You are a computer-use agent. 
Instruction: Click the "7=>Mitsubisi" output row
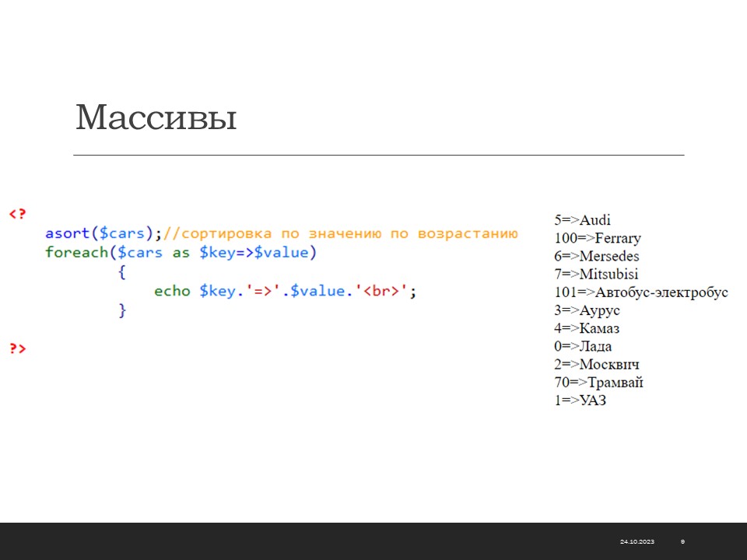point(596,274)
